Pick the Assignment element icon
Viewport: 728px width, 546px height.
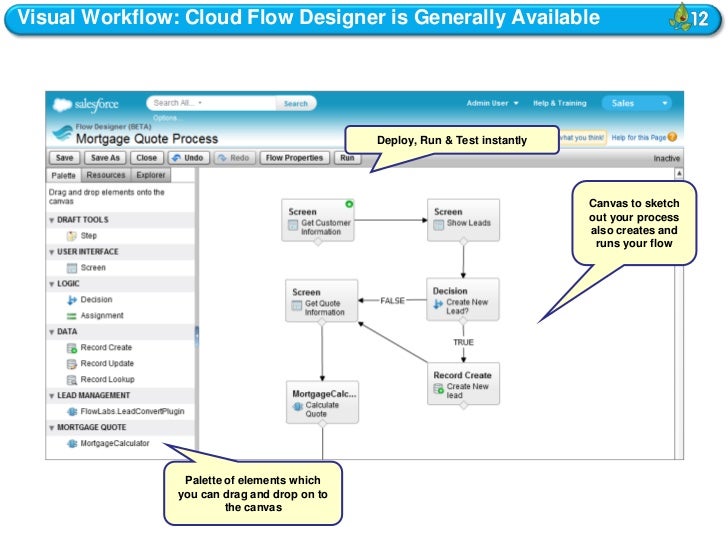click(x=72, y=316)
